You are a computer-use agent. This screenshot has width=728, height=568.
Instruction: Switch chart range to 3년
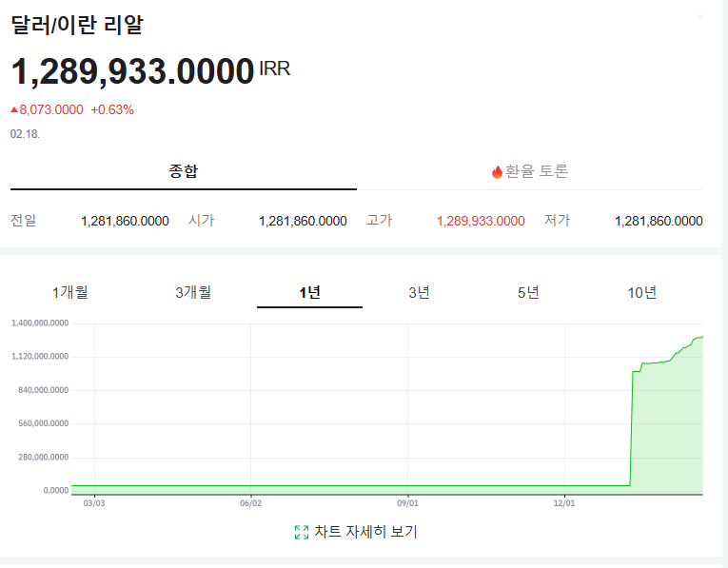(x=419, y=292)
